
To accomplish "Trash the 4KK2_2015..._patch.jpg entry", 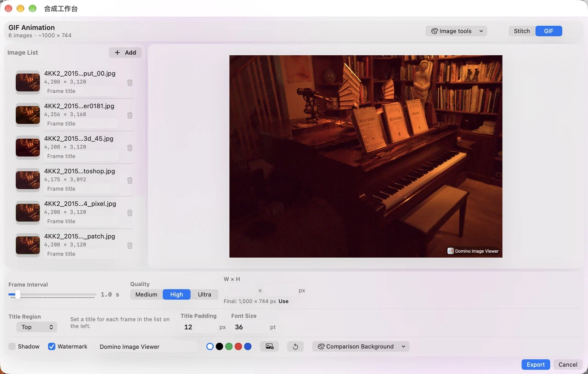I will point(130,246).
